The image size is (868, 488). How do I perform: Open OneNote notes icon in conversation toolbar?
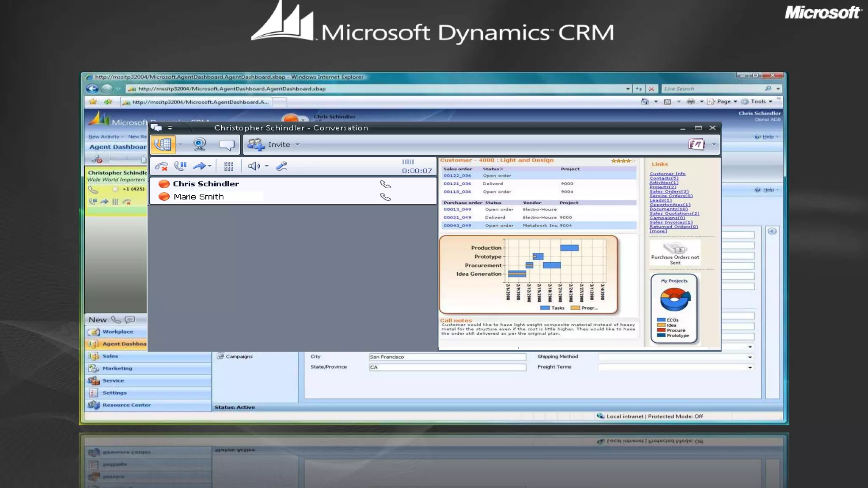[x=696, y=144]
